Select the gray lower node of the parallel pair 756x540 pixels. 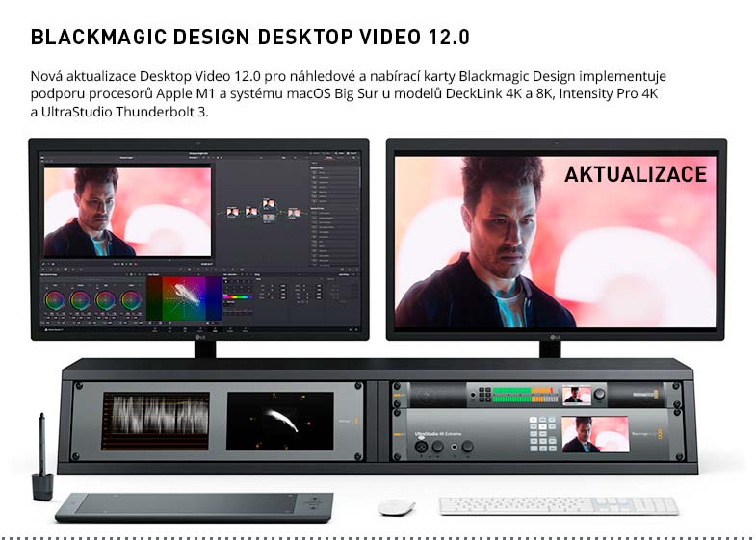tap(269, 219)
